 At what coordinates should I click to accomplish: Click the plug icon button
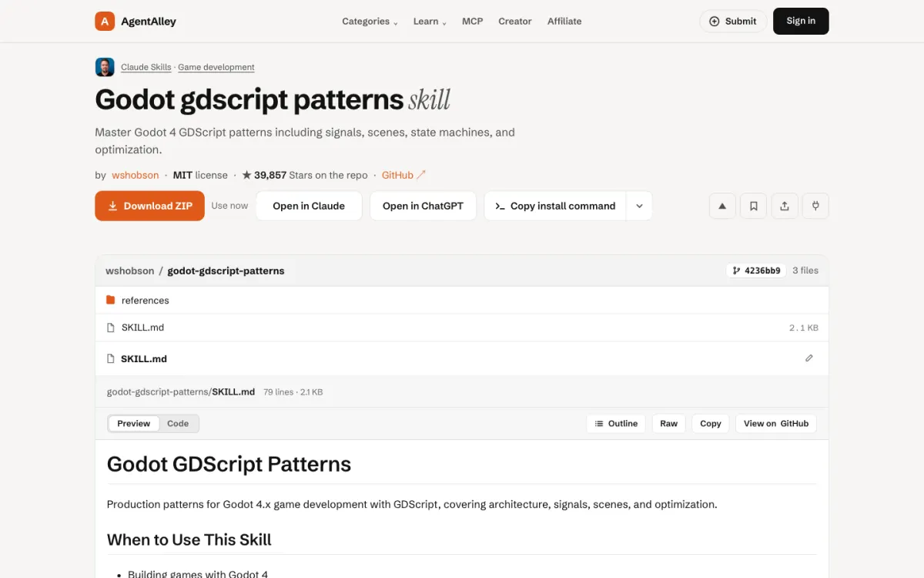click(x=815, y=206)
